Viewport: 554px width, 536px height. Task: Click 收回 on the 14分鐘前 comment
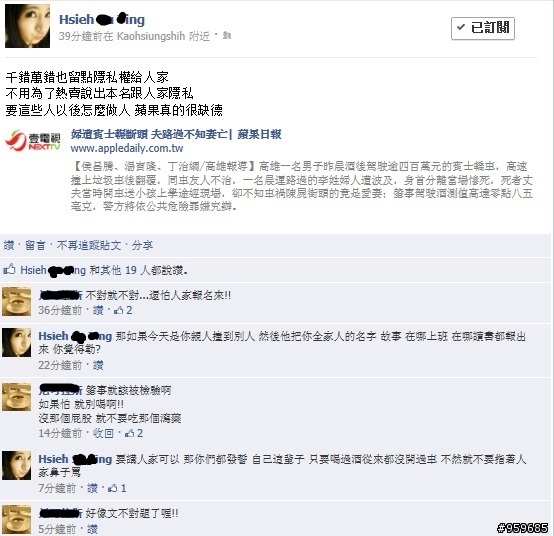[x=103, y=433]
